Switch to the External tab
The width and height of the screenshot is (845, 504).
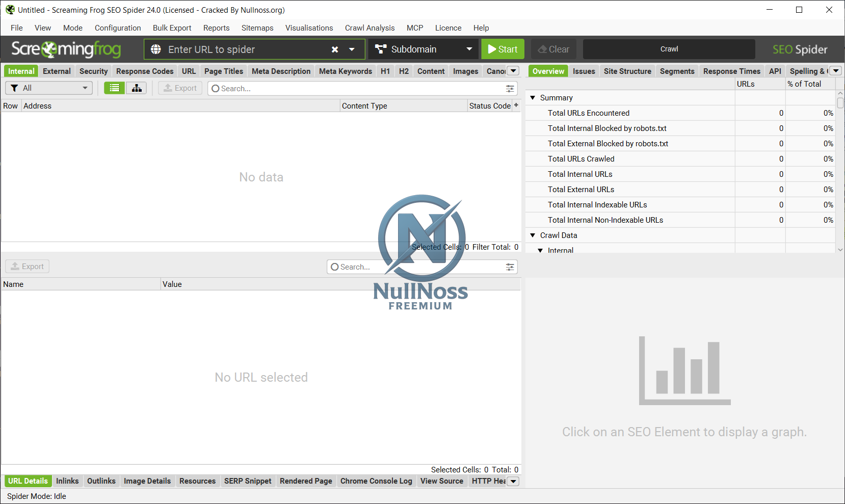point(57,71)
